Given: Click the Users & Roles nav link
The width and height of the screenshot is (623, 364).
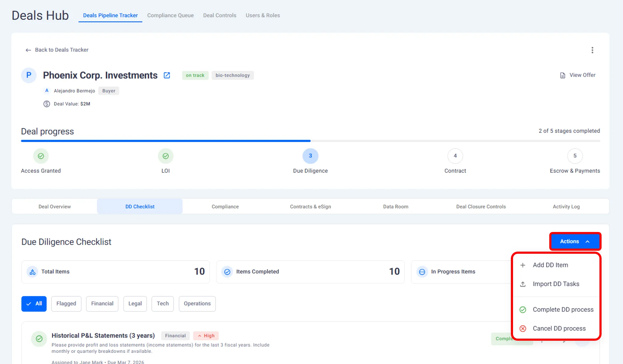Looking at the screenshot, I should point(263,15).
